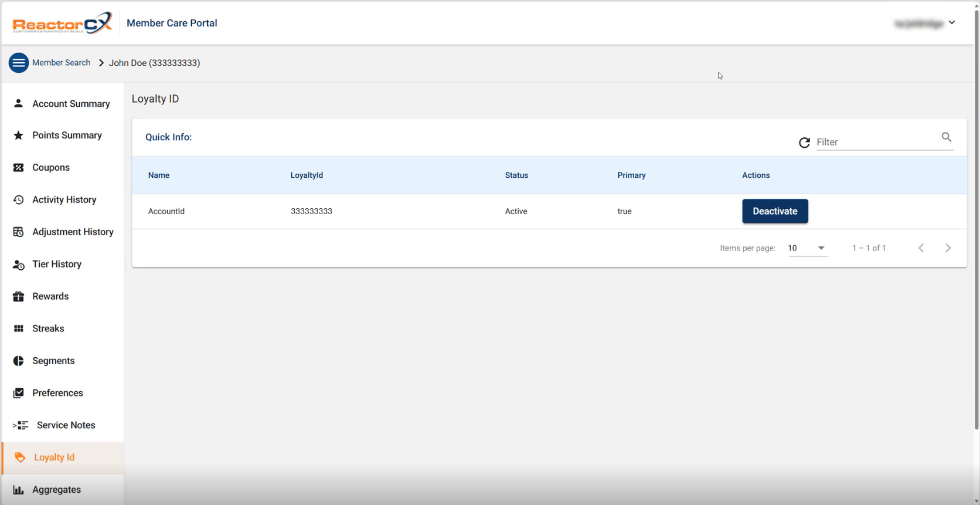Open the items per page dropdown

807,248
